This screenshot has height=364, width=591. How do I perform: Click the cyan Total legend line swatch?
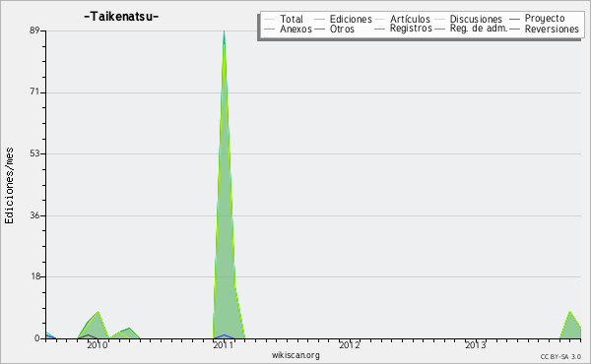click(270, 20)
